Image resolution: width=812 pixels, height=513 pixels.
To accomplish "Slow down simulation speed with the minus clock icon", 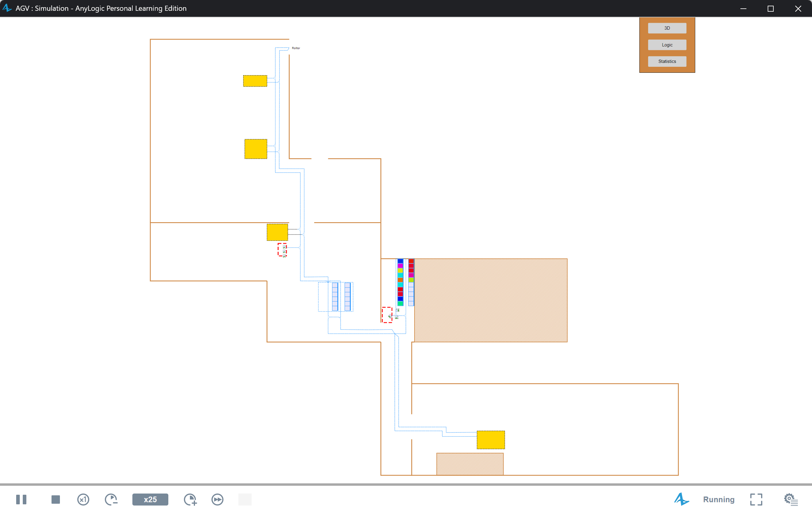I will [111, 499].
